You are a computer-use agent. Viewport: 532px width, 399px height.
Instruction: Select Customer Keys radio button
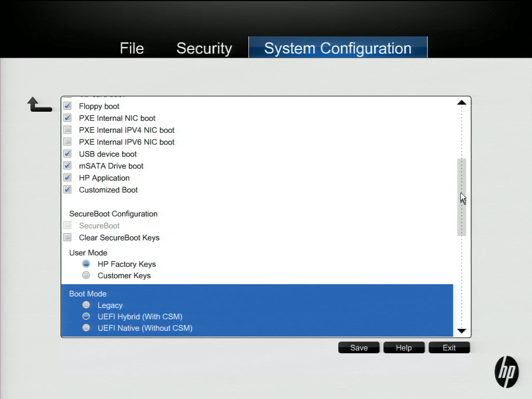[86, 275]
